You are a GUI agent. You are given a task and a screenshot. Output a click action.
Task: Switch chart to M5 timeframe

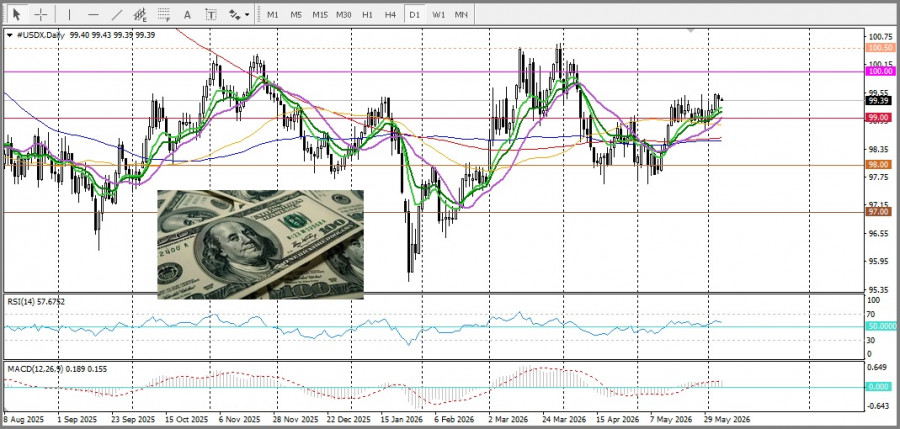click(x=296, y=15)
